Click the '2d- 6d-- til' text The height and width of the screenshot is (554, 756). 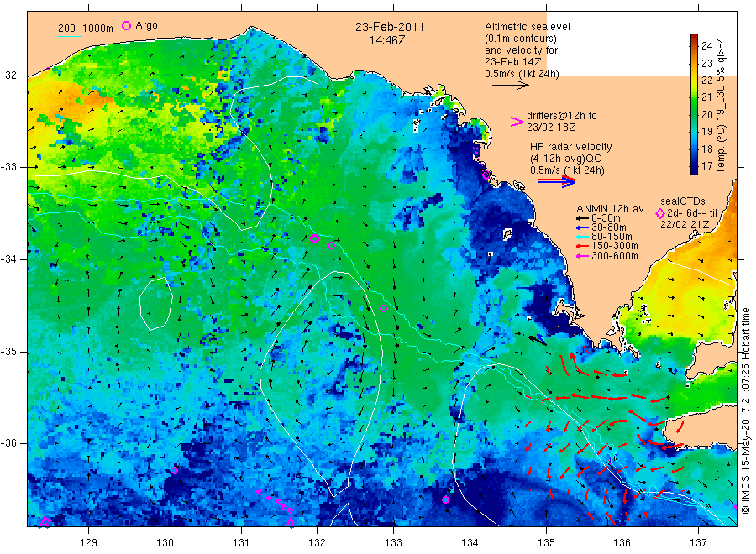click(692, 213)
